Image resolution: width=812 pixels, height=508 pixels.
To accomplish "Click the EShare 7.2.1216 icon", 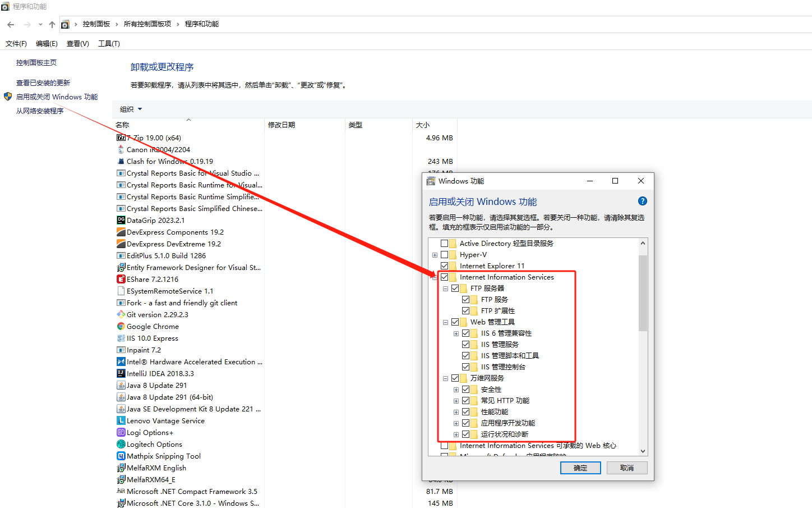I will coord(121,279).
